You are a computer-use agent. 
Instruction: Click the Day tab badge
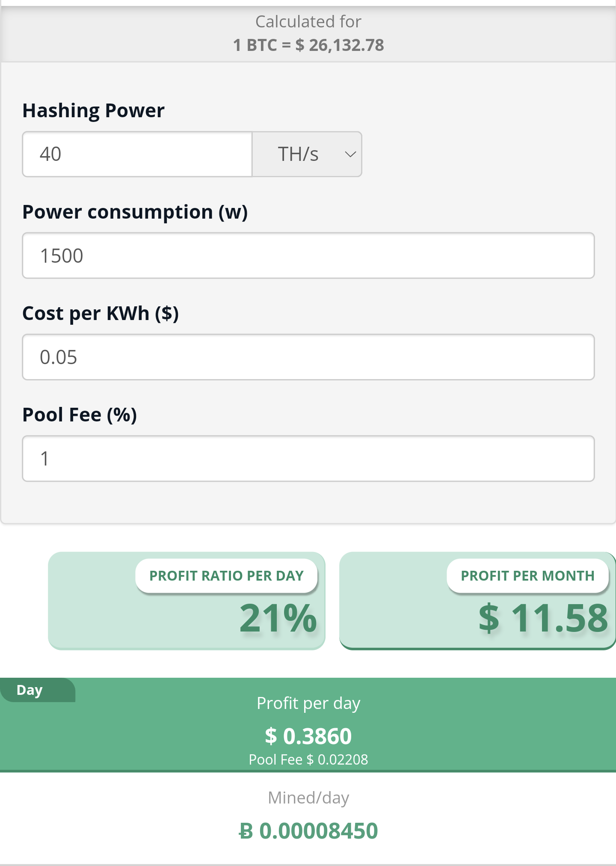tap(38, 690)
